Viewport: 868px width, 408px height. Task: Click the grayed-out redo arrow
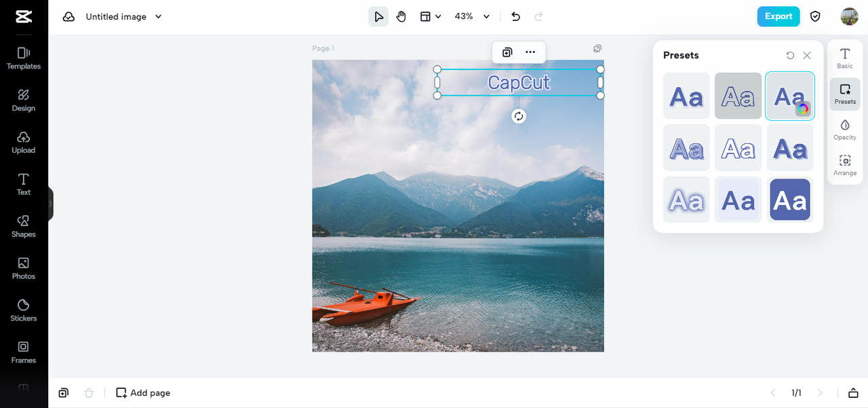click(x=539, y=16)
